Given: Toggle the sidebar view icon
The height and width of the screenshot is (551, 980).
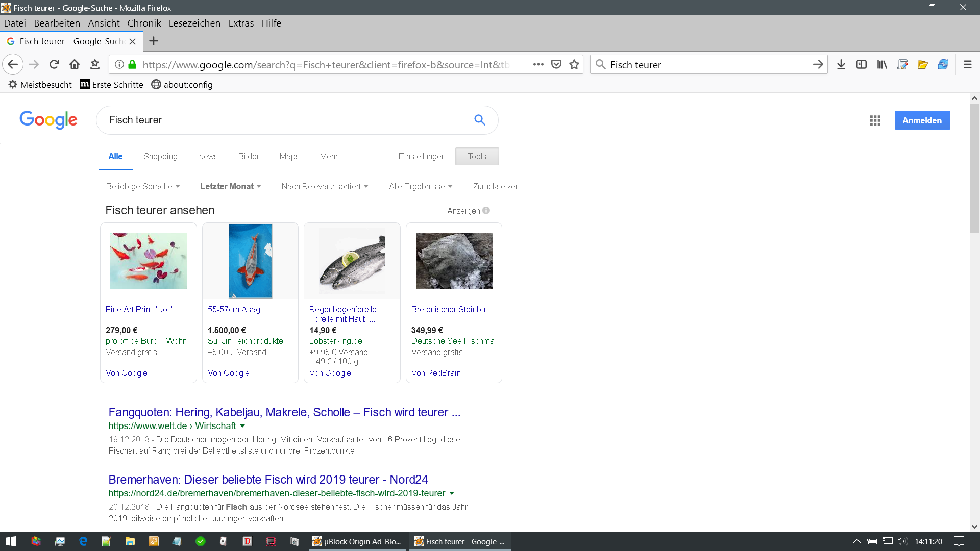Looking at the screenshot, I should tap(862, 64).
